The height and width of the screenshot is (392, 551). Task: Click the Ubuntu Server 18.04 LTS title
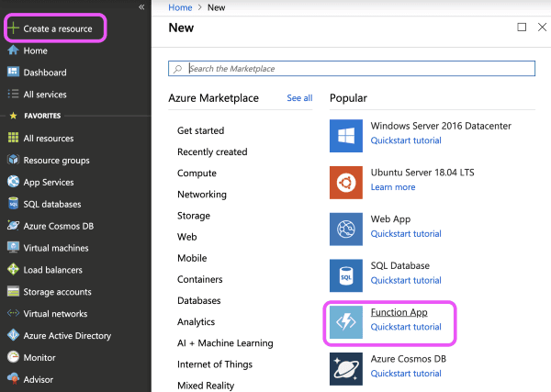[422, 173]
